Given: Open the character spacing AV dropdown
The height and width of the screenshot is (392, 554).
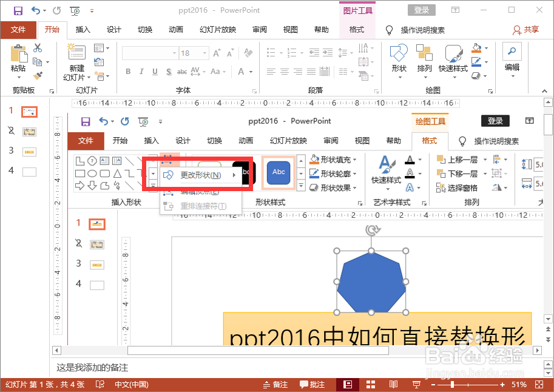Looking at the screenshot, I should (198, 72).
